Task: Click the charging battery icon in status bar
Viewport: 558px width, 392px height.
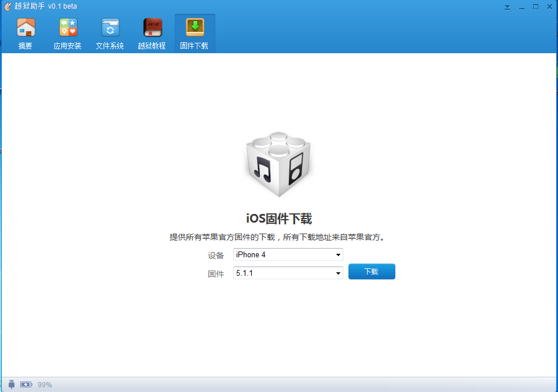Action: 27,384
